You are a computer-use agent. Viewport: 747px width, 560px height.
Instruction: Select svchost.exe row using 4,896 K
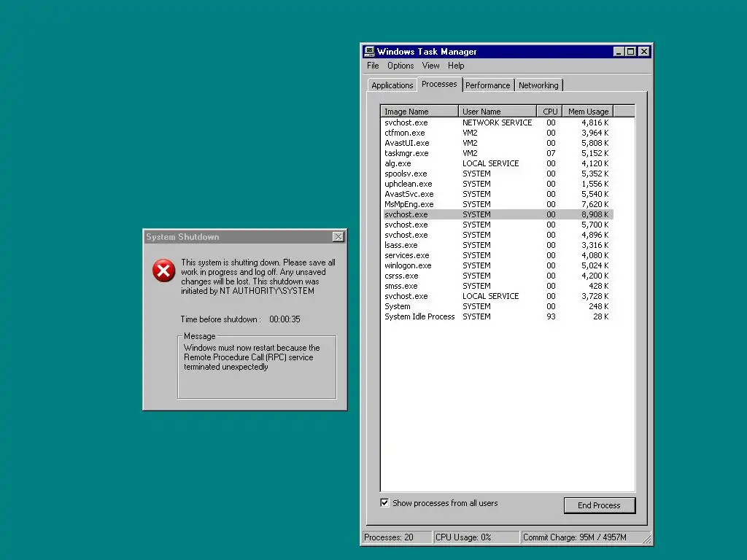pyautogui.click(x=498, y=235)
